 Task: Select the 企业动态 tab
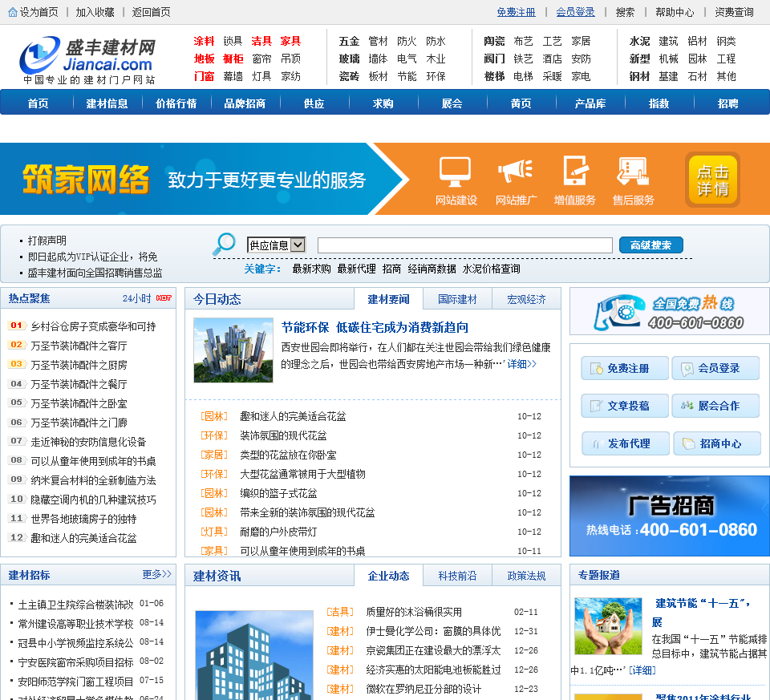click(388, 576)
